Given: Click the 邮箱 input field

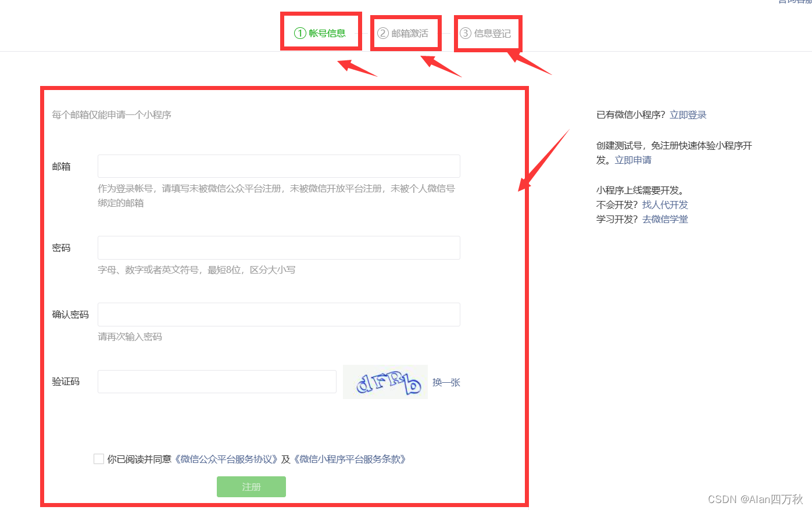Looking at the screenshot, I should pos(279,166).
